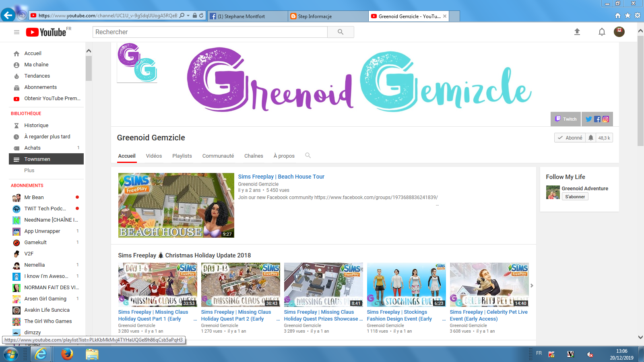This screenshot has height=362, width=644.
Task: Click the Abonné subscribed button
Action: coord(570,138)
